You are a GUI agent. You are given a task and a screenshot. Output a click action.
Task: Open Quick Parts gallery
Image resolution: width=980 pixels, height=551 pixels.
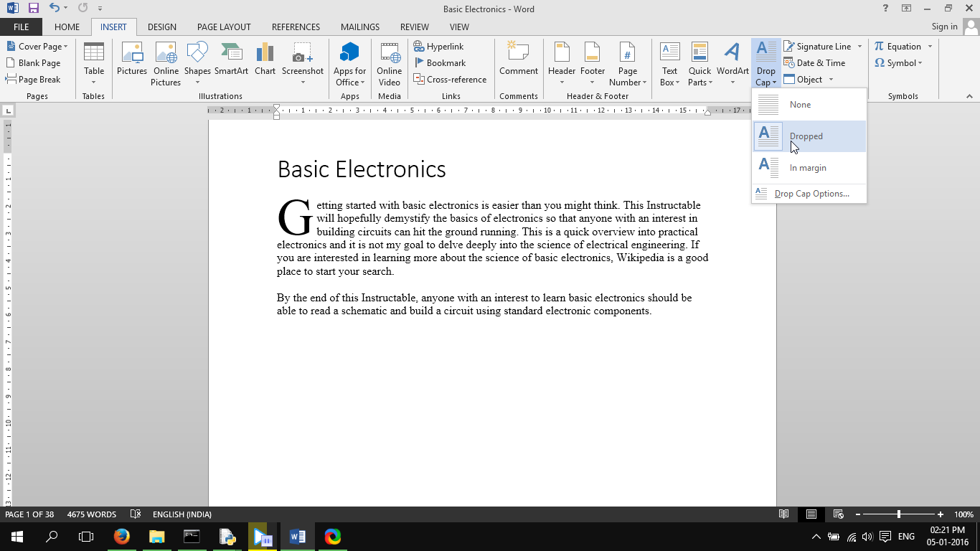(x=699, y=65)
